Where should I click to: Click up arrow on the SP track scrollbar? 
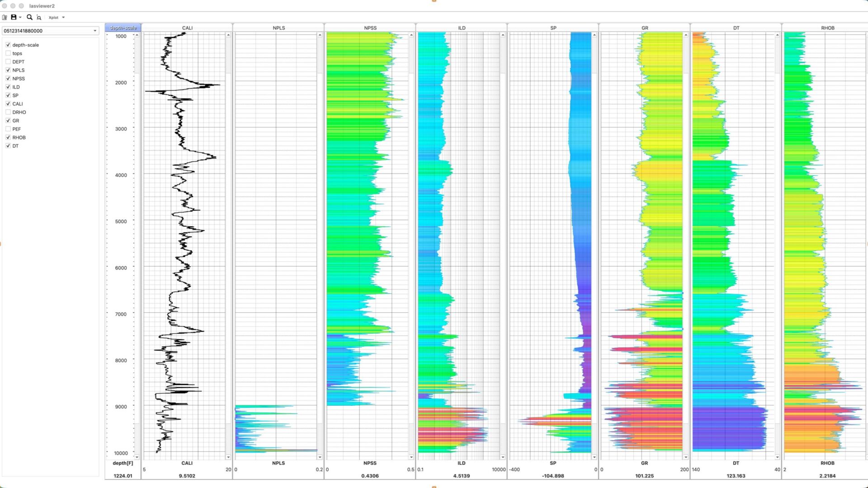tap(594, 35)
